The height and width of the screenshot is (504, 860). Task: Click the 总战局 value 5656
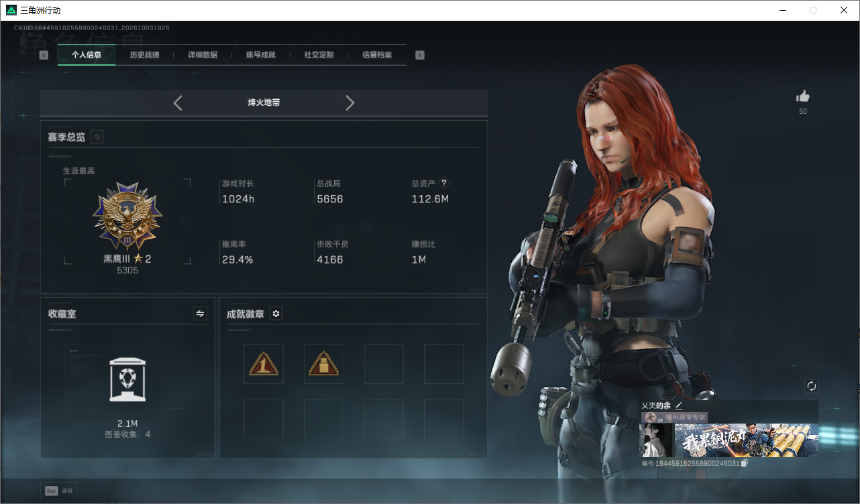tap(330, 199)
